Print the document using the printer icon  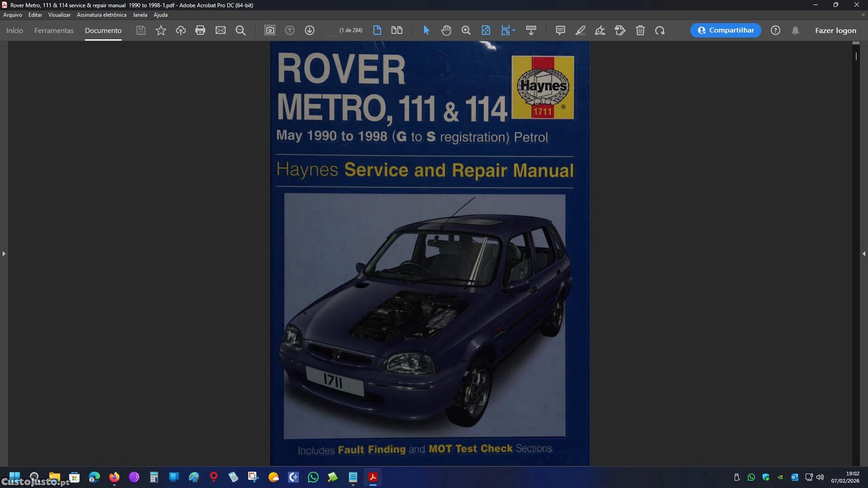point(200,30)
